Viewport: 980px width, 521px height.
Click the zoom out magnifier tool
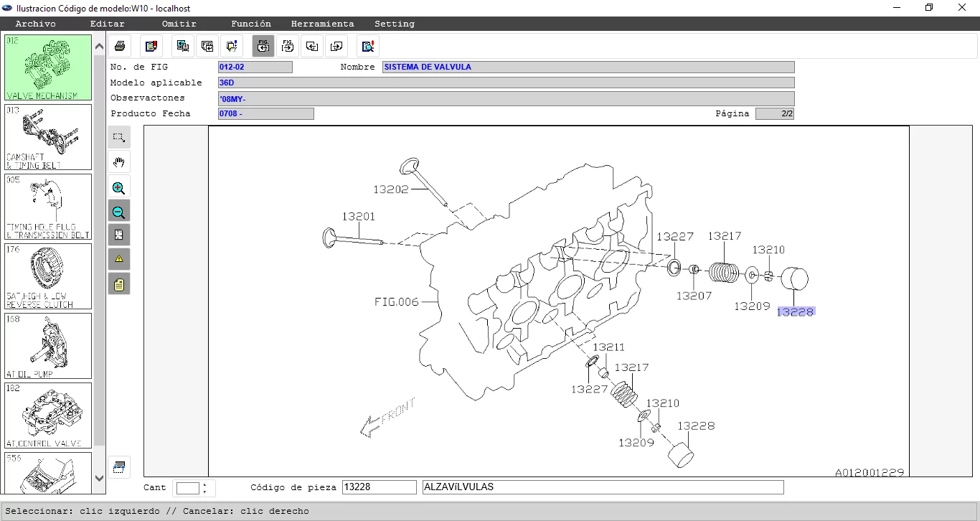(119, 212)
